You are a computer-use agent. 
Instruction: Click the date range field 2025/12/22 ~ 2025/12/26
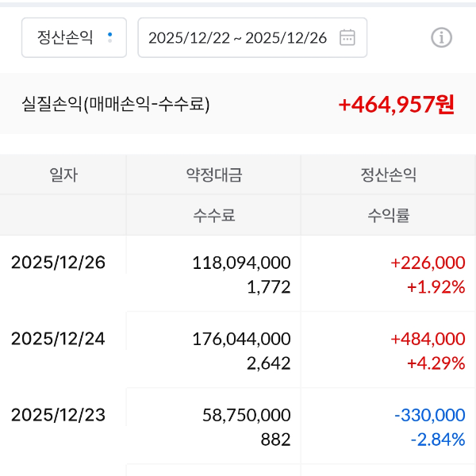point(238,37)
